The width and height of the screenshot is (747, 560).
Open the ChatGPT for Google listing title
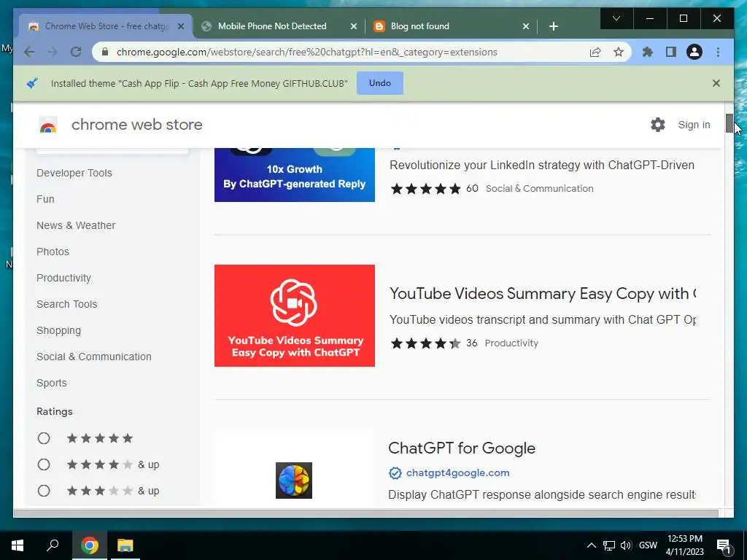(x=462, y=448)
